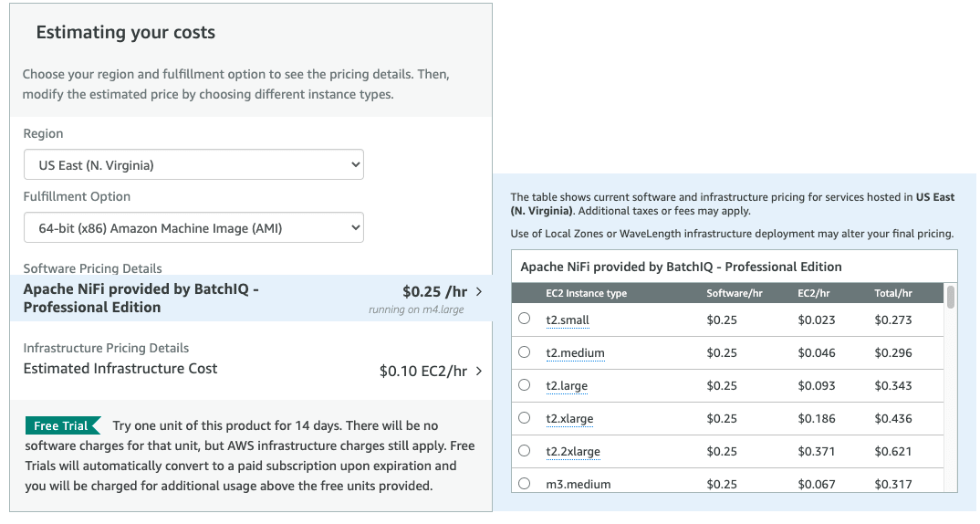The image size is (980, 524).
Task: Click the $0.371 EC2 price for t2.2xlarge
Action: pos(817,452)
